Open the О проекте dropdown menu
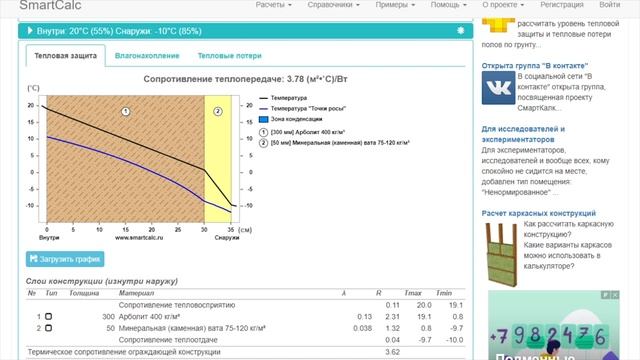 [503, 5]
